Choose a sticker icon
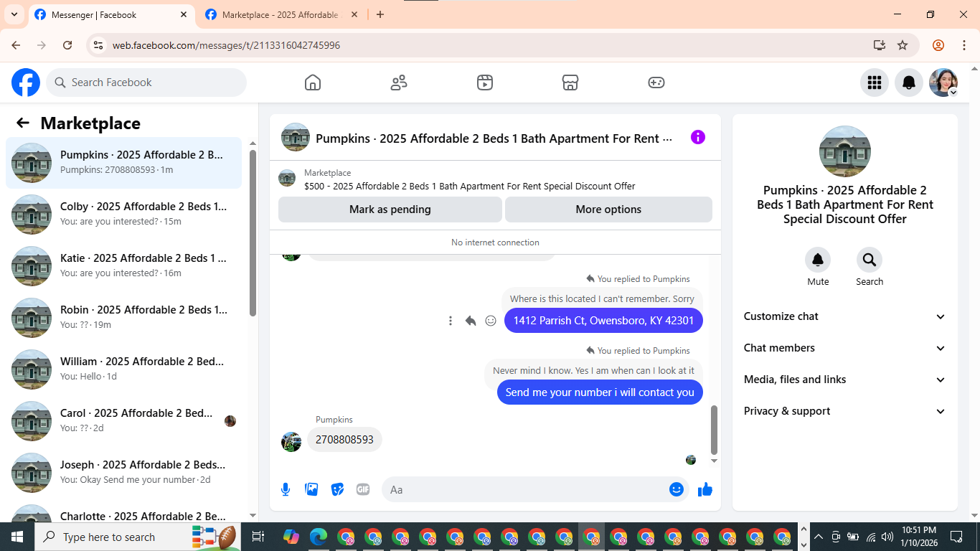 337,489
